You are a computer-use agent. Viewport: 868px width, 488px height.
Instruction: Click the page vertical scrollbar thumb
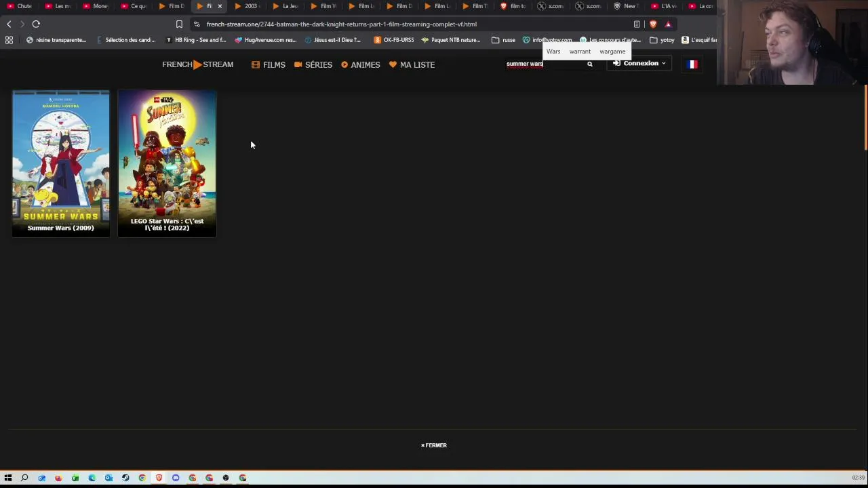[865, 119]
